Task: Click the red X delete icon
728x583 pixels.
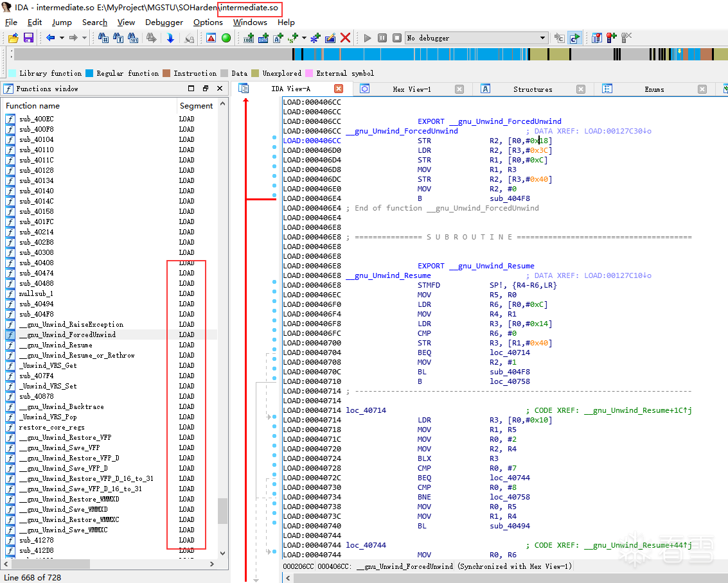Action: [346, 38]
